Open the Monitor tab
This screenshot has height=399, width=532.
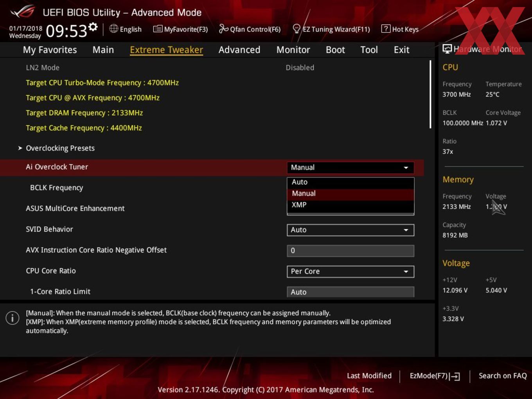[293, 50]
